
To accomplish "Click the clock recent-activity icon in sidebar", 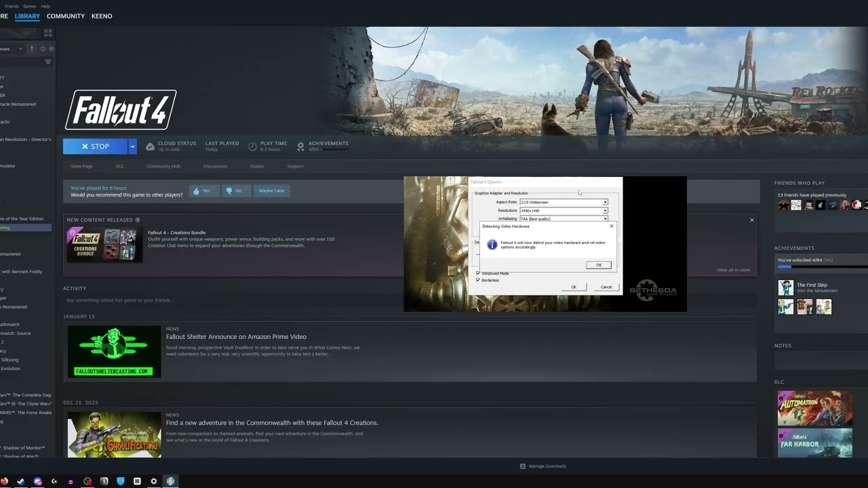I will (x=43, y=49).
